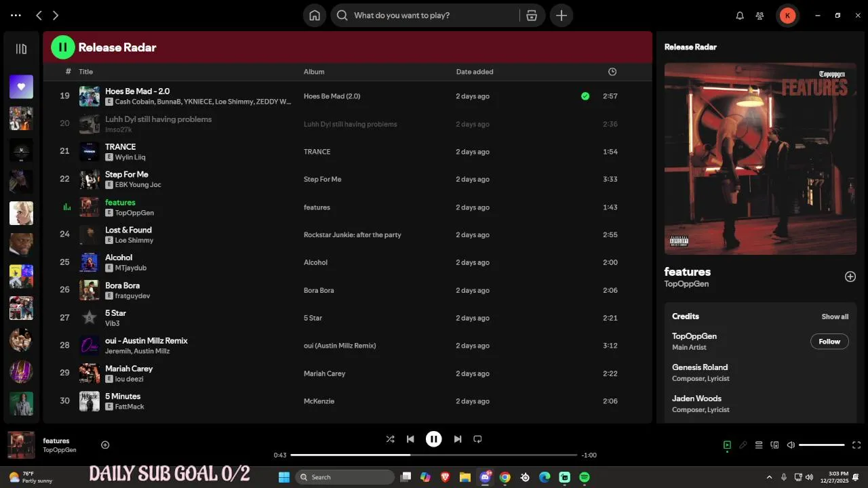Open the weather widget showing 76°F
The width and height of the screenshot is (868, 488).
click(x=31, y=477)
